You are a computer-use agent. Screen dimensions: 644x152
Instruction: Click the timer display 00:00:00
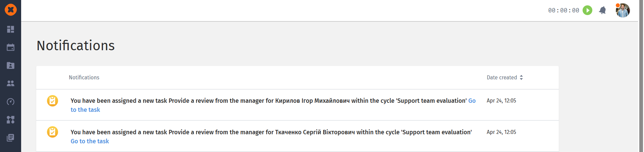(563, 10)
